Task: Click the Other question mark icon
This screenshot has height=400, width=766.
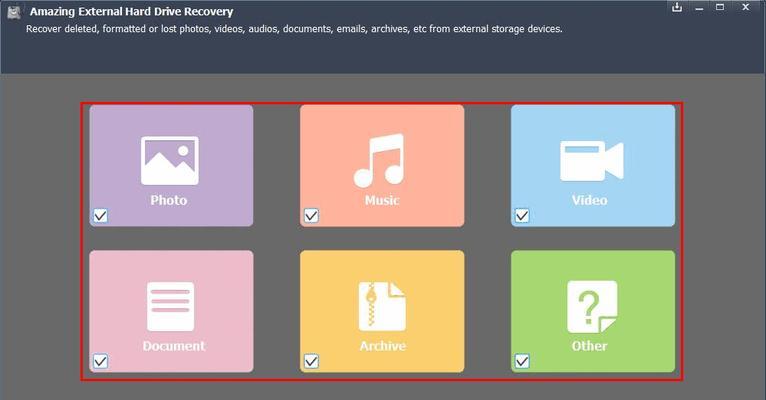Action: click(592, 307)
